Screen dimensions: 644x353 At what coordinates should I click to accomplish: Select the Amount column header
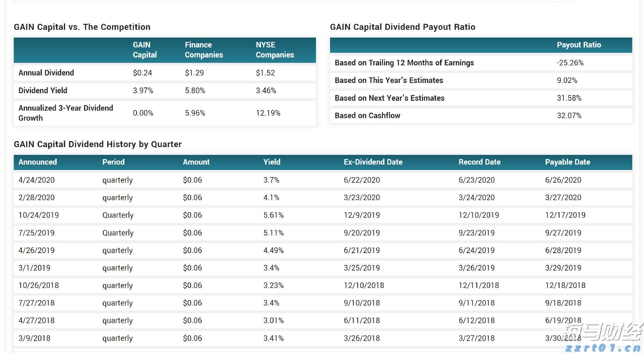196,162
